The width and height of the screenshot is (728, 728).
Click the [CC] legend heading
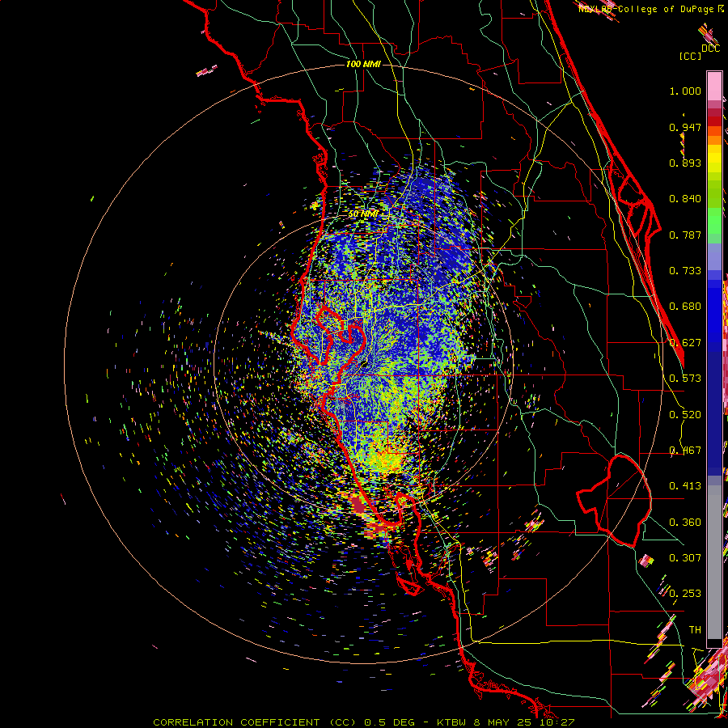691,56
